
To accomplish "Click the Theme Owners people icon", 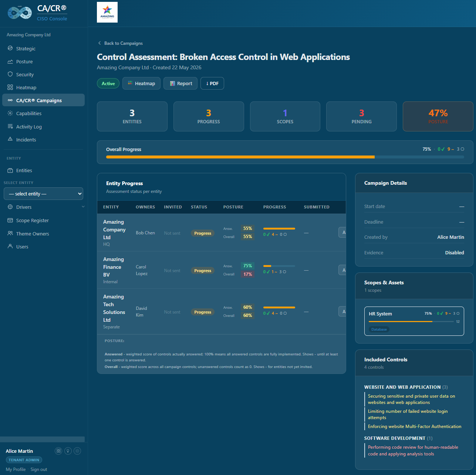I will [x=10, y=233].
